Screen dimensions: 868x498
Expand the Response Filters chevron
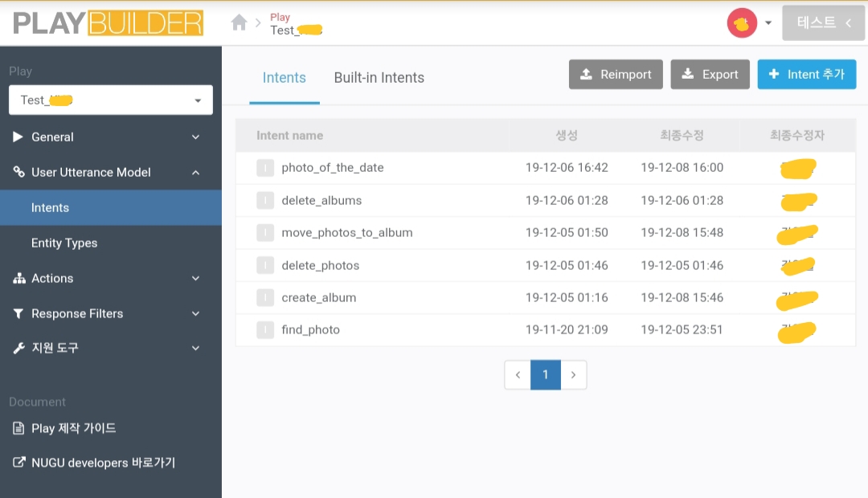195,314
